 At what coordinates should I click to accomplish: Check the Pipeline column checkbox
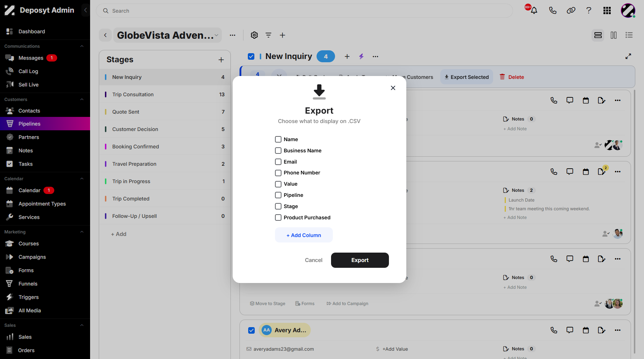278,195
